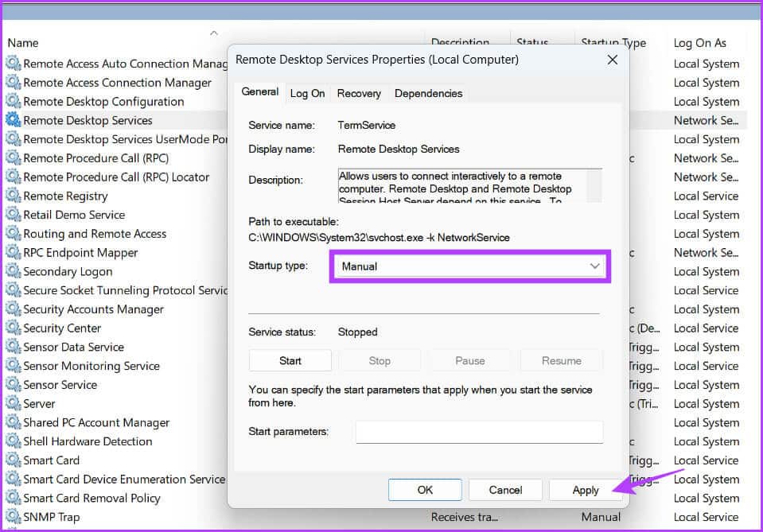Click gear icon for Remote Access Auto Connection Manager

coord(14,63)
